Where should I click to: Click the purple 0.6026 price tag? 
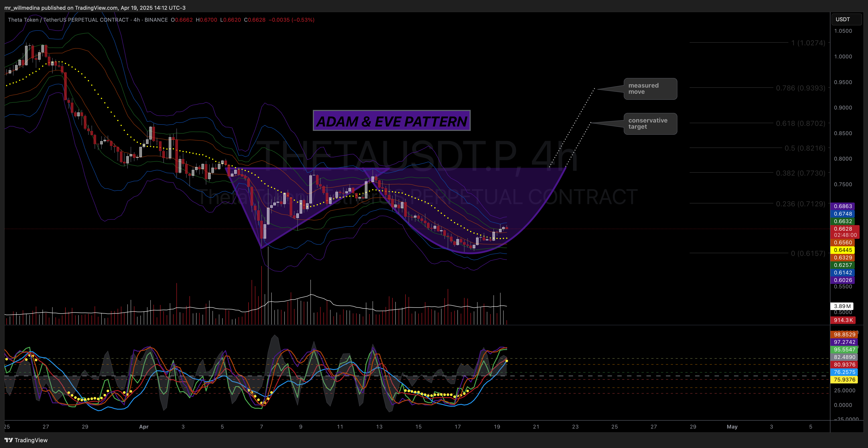pos(843,280)
